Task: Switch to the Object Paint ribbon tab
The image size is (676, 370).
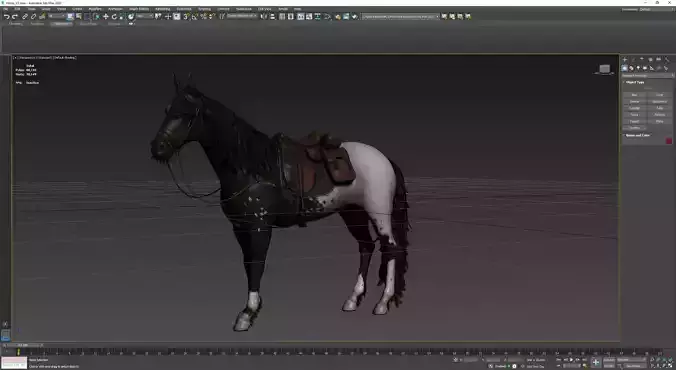Action: point(88,24)
